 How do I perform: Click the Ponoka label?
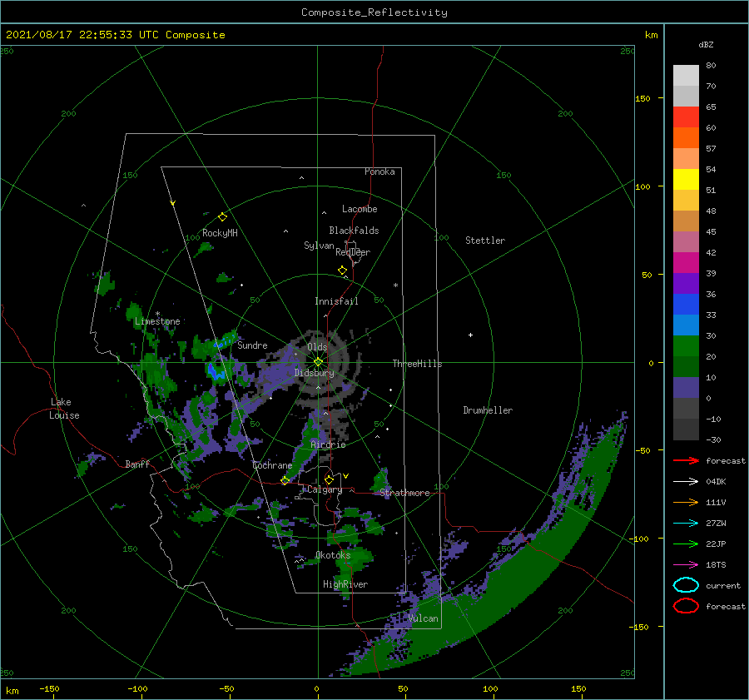(x=379, y=171)
